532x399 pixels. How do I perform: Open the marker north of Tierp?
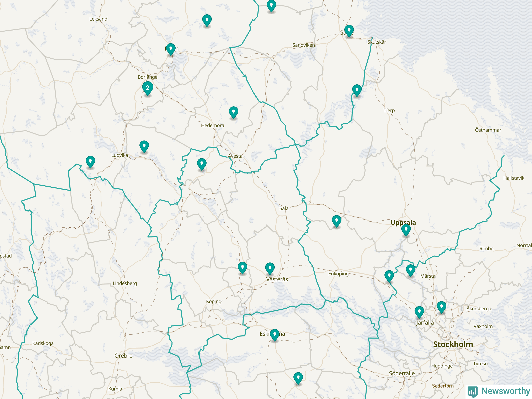357,90
